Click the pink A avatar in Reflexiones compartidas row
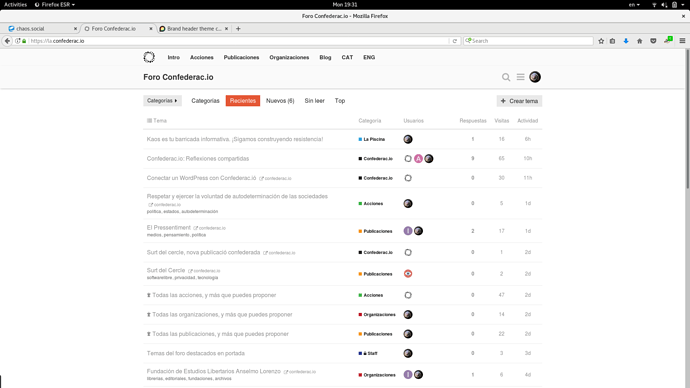The width and height of the screenshot is (690, 388). [x=418, y=159]
